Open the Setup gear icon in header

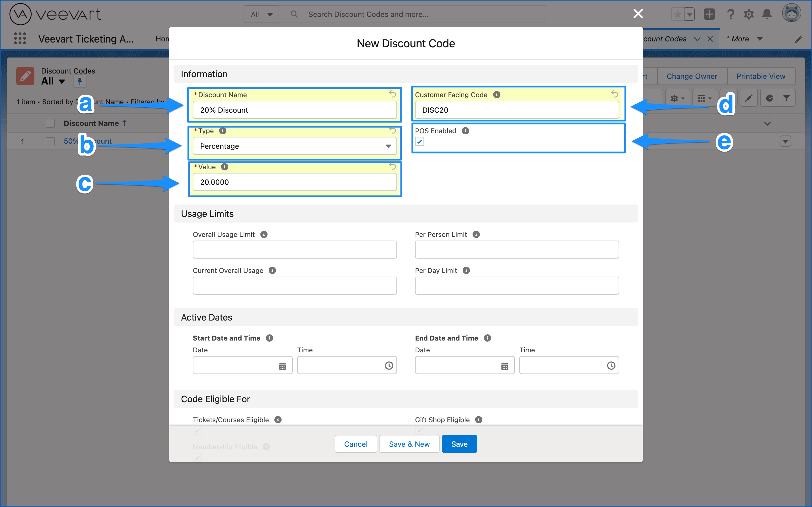pos(749,14)
